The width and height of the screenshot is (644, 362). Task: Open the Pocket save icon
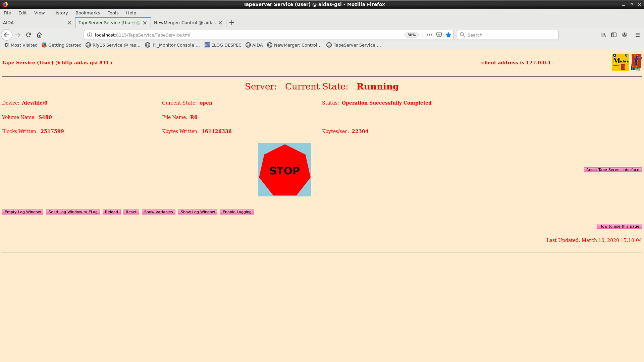[x=439, y=35]
